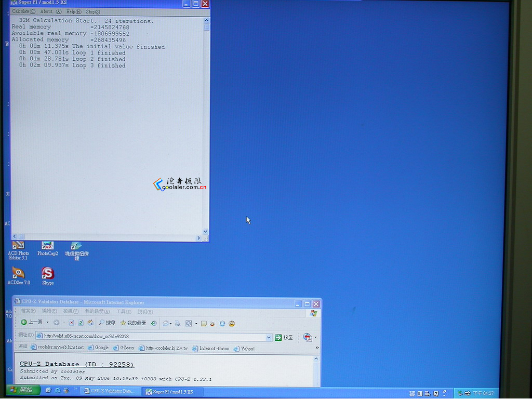
Task: Minimize the Internet Explorer window
Action: tap(298, 303)
